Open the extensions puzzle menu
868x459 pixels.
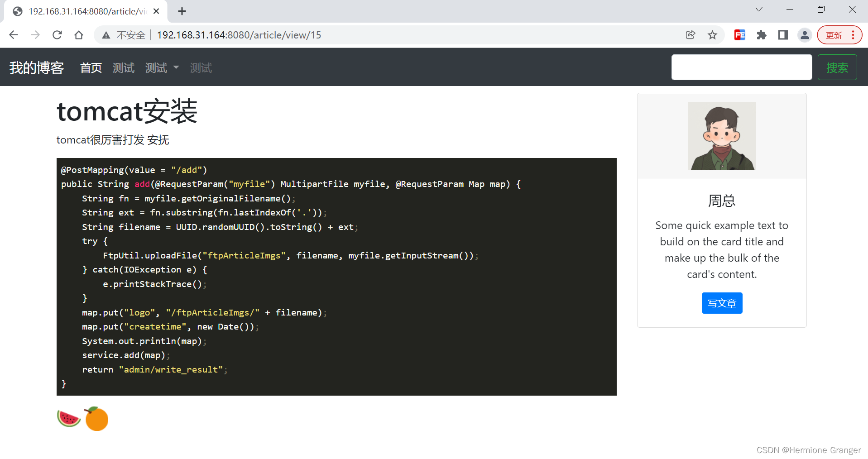pos(762,35)
